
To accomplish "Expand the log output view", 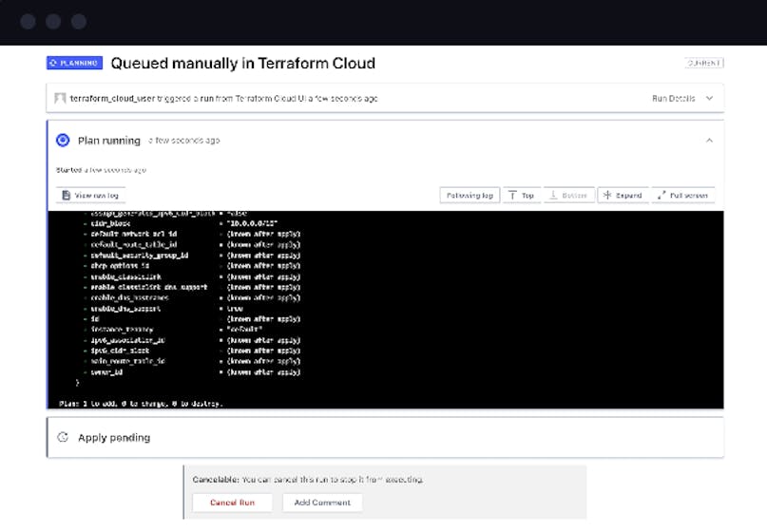I will (623, 195).
